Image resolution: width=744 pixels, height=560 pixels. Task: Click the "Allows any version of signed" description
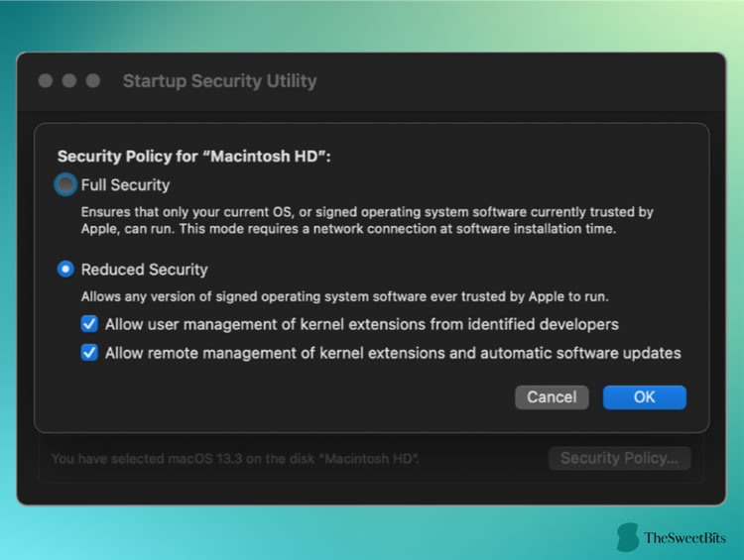click(344, 296)
